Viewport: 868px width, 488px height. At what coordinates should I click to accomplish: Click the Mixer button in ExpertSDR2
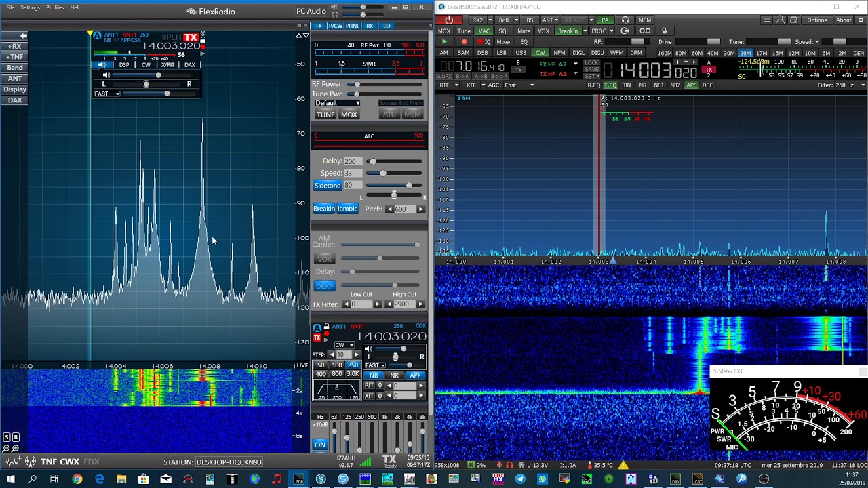(504, 42)
